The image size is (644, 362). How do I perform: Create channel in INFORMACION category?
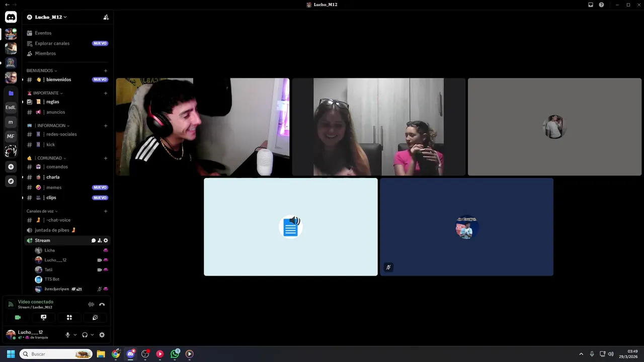pos(106,126)
